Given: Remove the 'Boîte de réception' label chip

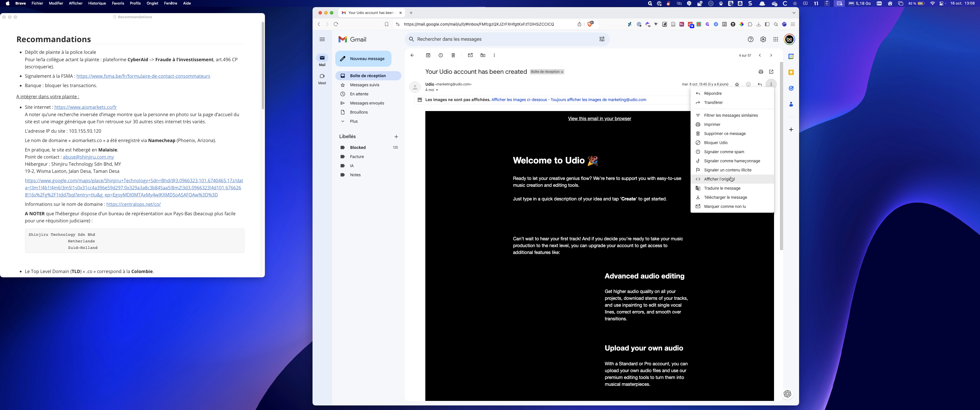Looking at the screenshot, I should [562, 72].
